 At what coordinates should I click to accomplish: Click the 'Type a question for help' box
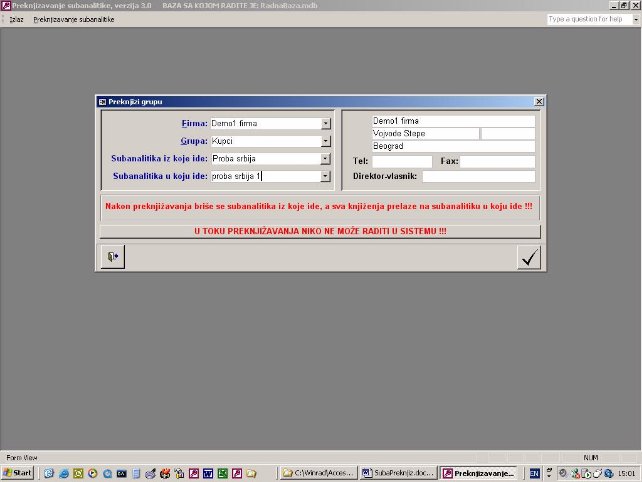pos(585,19)
